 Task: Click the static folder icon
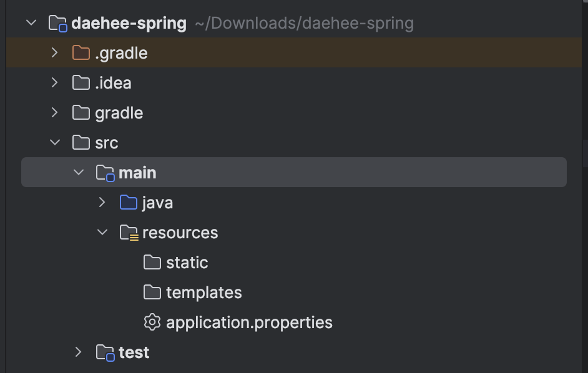[x=152, y=263]
